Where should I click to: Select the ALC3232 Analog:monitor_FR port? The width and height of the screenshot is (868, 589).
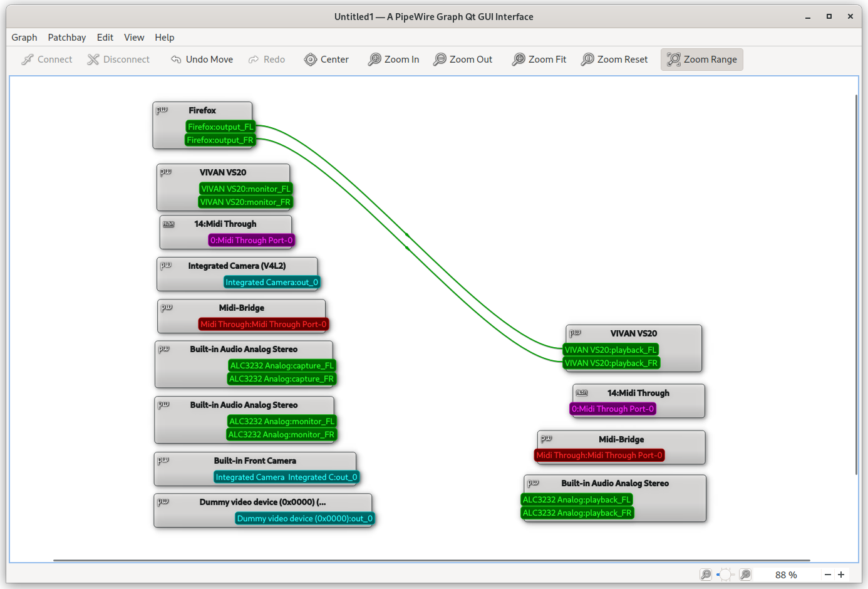(281, 434)
